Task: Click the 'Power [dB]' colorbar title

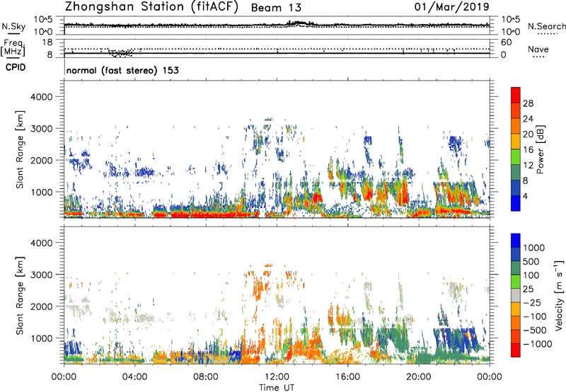Action: (540, 149)
